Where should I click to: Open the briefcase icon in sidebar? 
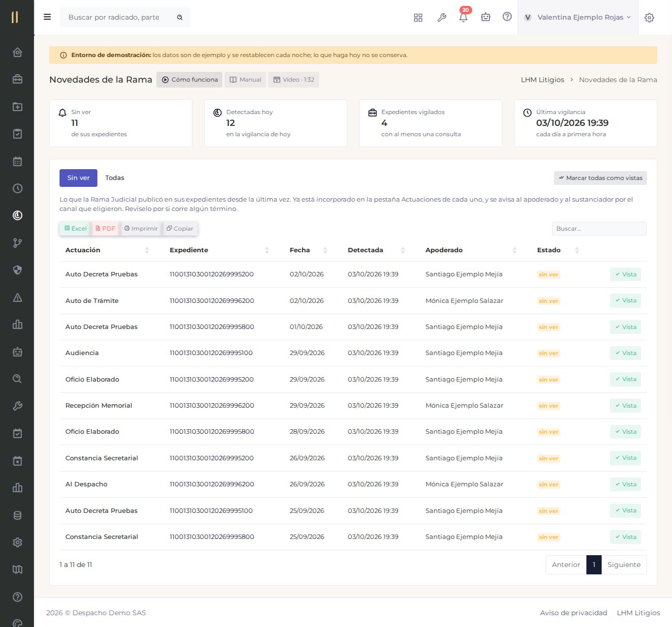tap(17, 79)
